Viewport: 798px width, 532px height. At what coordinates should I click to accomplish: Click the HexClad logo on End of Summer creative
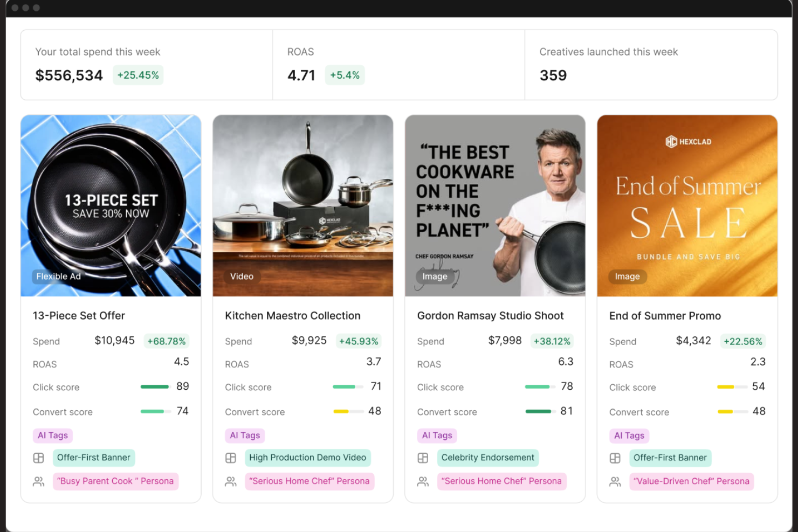point(687,141)
